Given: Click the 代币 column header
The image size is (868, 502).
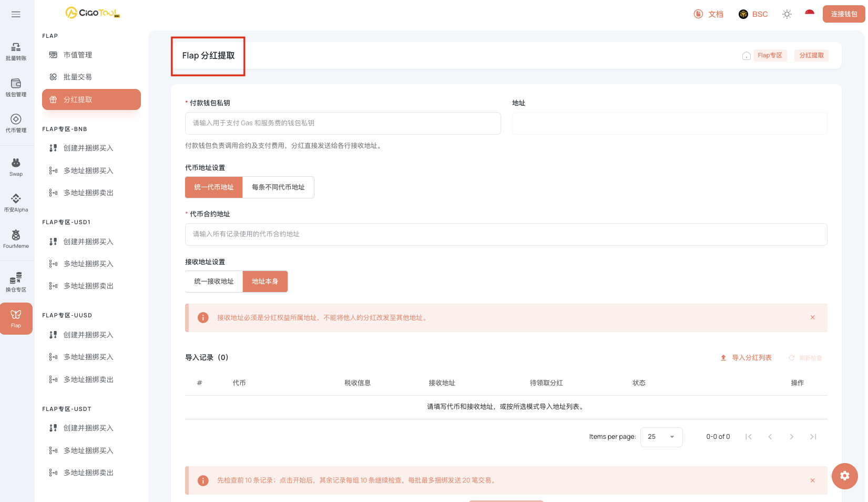Looking at the screenshot, I should tap(239, 383).
